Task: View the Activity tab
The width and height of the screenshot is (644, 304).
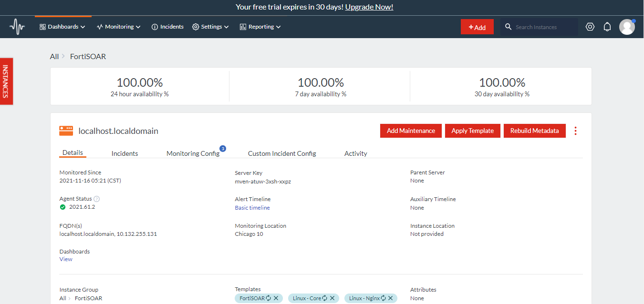Action: [x=355, y=153]
